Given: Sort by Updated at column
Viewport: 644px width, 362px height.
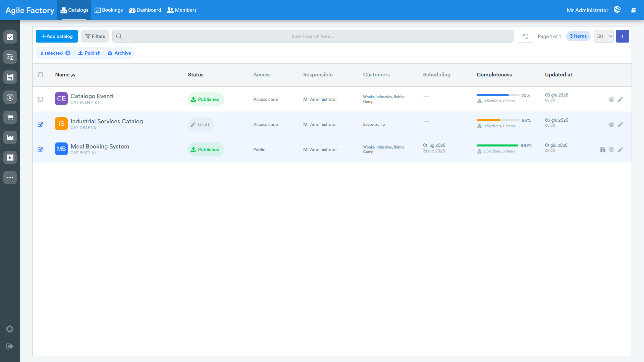Looking at the screenshot, I should coord(558,75).
